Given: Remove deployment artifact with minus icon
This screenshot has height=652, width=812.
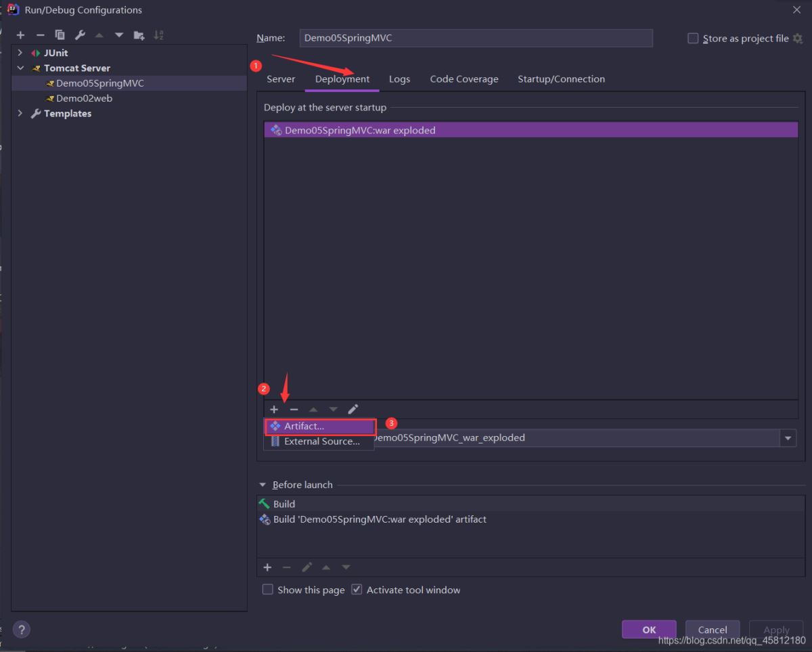Looking at the screenshot, I should tap(294, 409).
